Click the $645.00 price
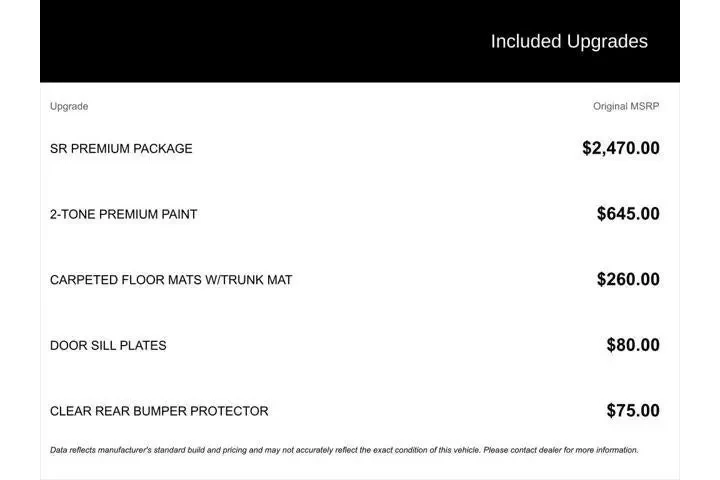The width and height of the screenshot is (720, 480). click(628, 214)
